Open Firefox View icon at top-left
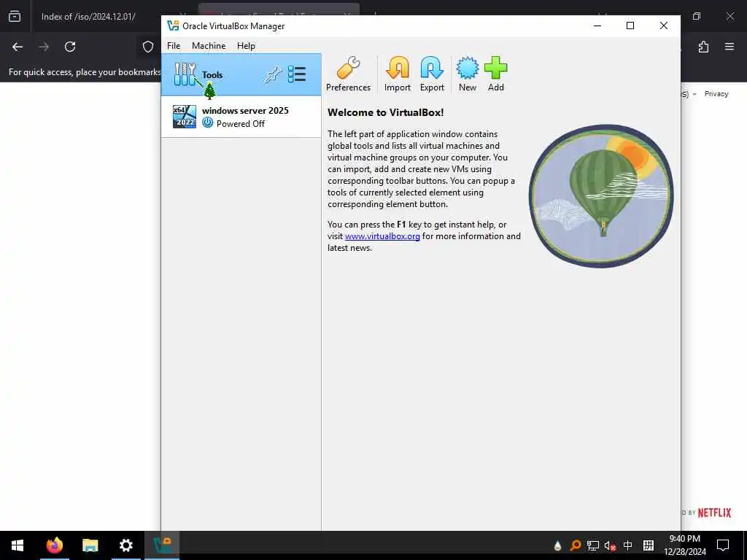 15,16
